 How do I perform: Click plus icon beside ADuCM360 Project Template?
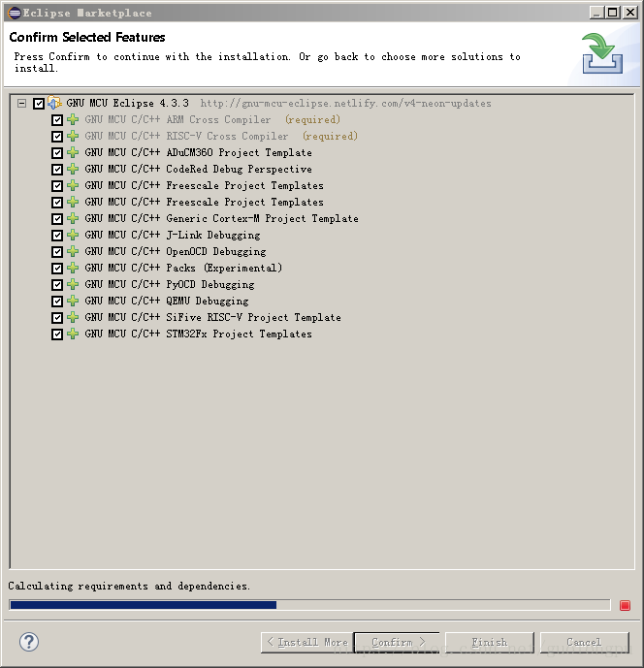73,152
